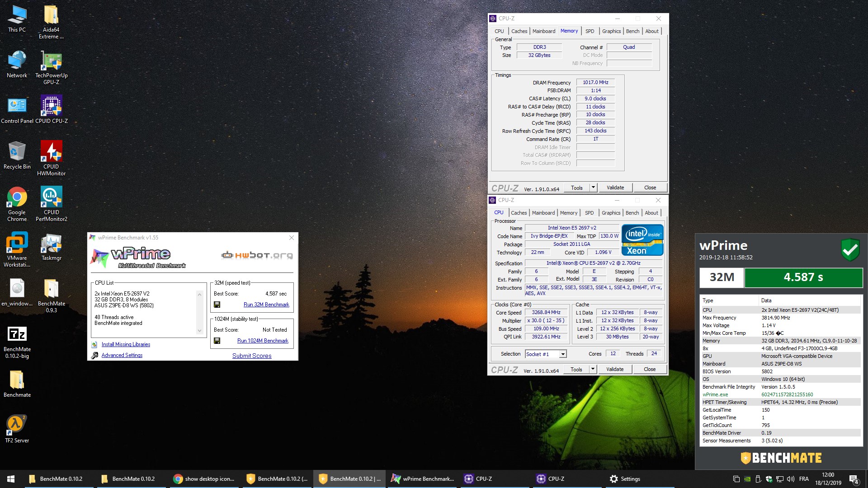Screen dimensions: 868x488
Task: Select the DRAM Frequency 1017.0 MHz value
Action: (x=595, y=82)
